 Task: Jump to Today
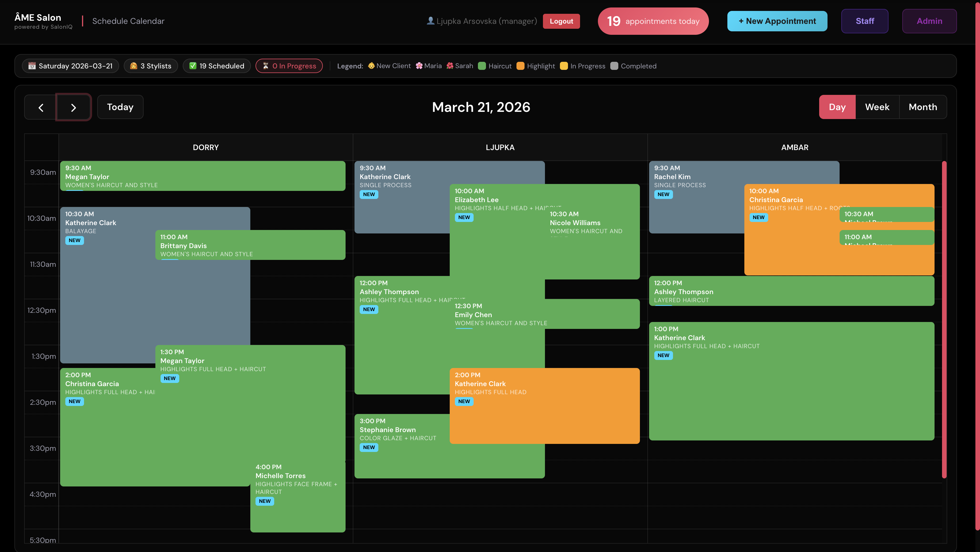tap(120, 107)
